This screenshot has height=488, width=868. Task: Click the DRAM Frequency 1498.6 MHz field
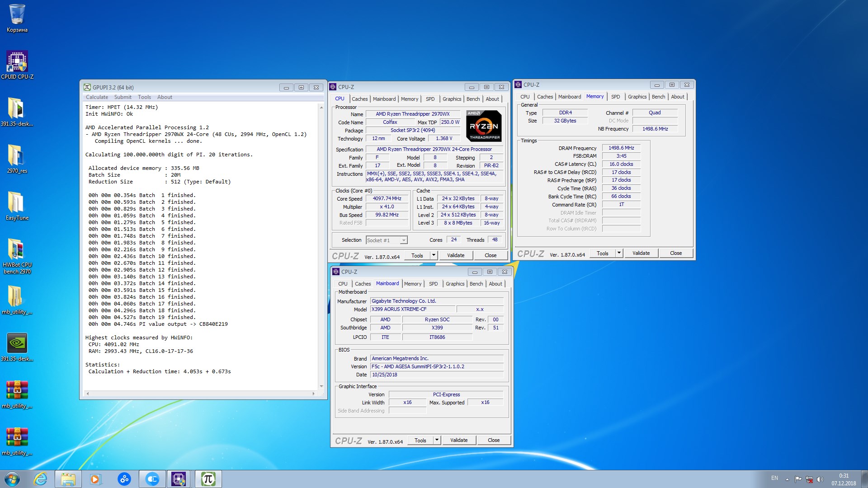pyautogui.click(x=621, y=148)
